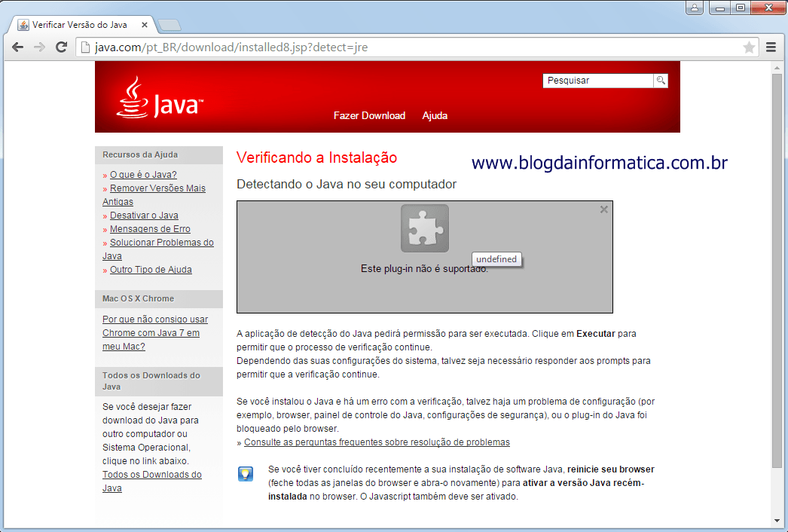Screen dimensions: 788x532
Task: Open the Chrome user profile button
Action: tap(695, 8)
